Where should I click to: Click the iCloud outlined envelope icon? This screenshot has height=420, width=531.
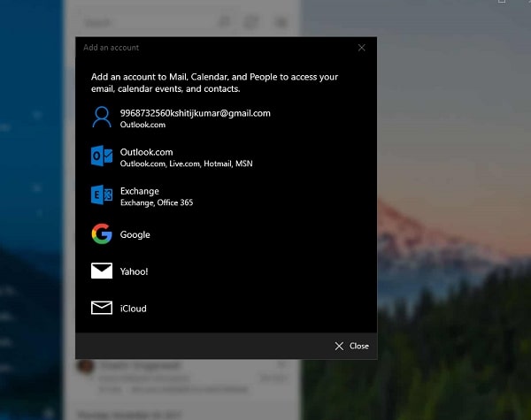(x=102, y=308)
